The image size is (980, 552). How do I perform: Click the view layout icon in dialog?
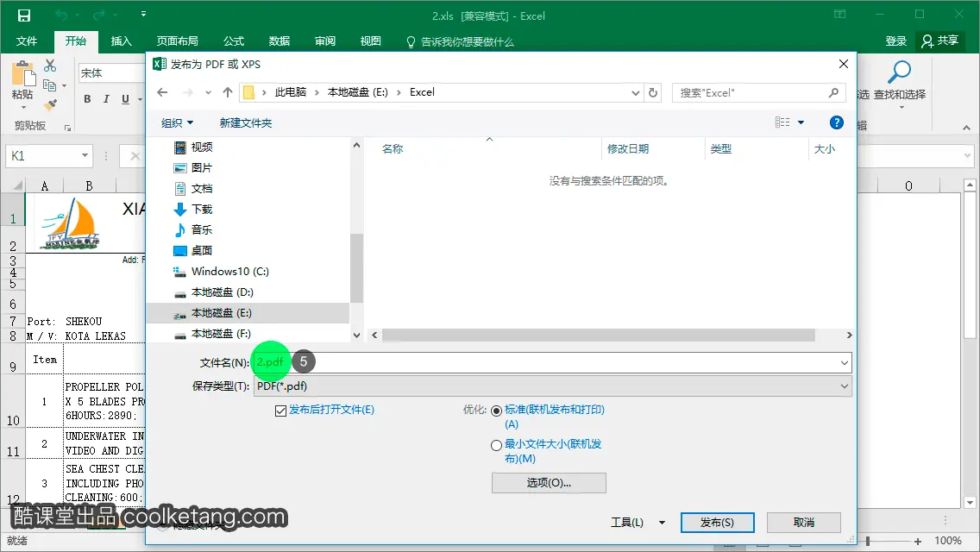tap(782, 122)
